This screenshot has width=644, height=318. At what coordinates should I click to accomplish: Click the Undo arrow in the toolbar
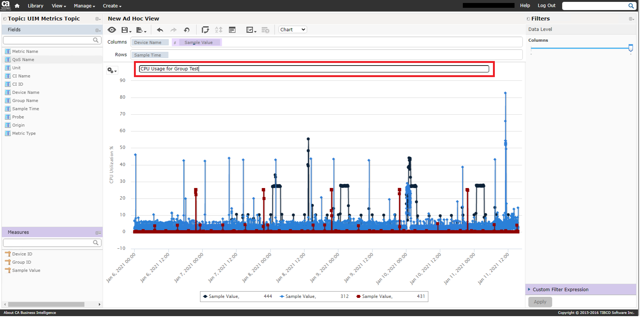(x=160, y=30)
